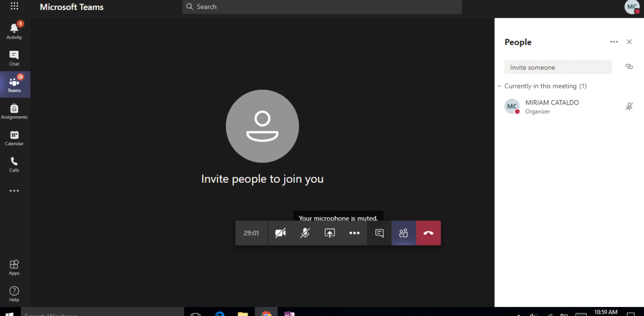
Task: Copy the meeting join link
Action: 629,66
